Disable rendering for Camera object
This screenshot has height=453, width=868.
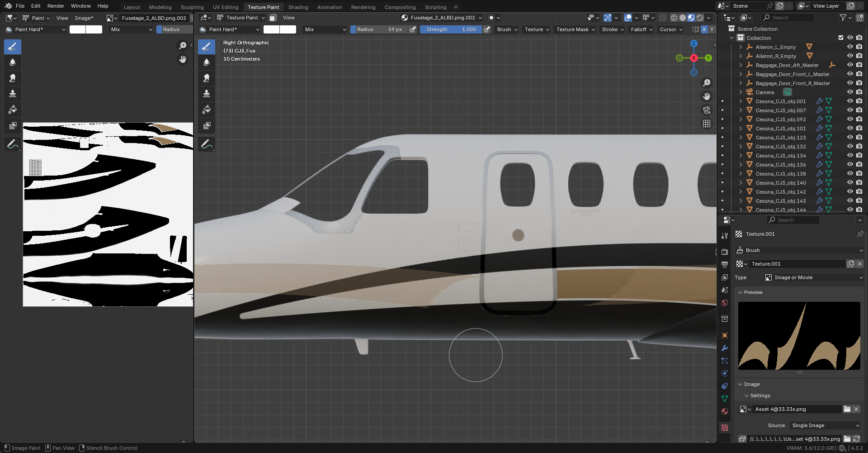tap(859, 92)
